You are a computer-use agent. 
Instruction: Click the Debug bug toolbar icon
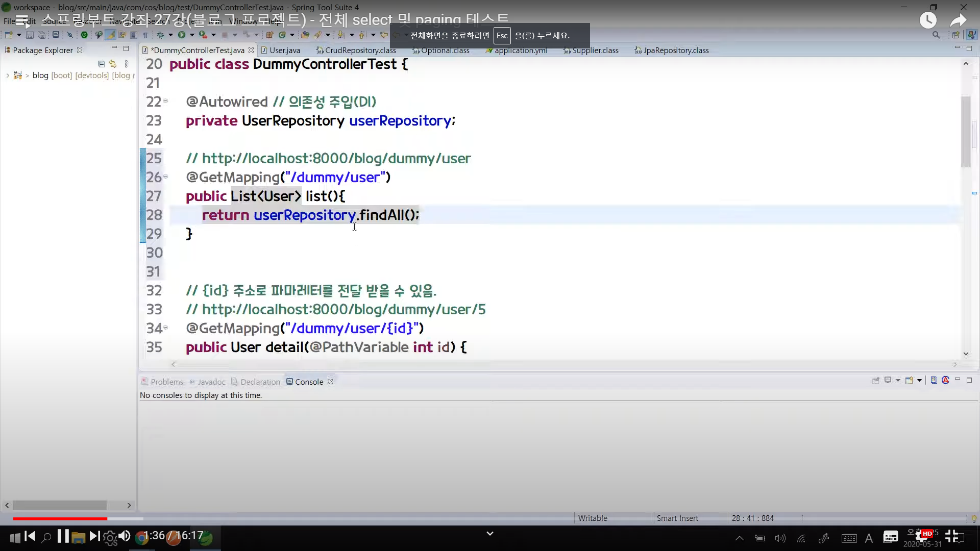pos(160,35)
